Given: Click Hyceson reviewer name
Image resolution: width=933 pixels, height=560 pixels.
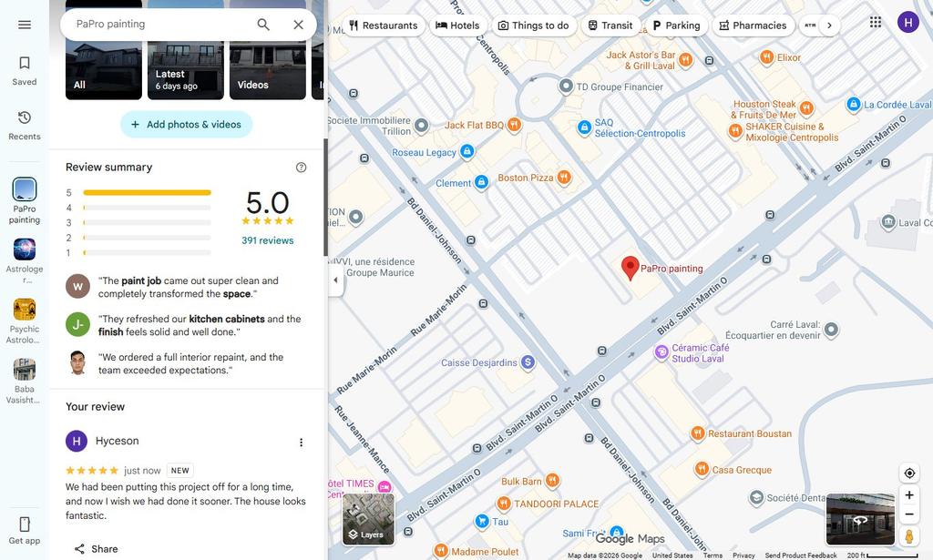Looking at the screenshot, I should 118,441.
